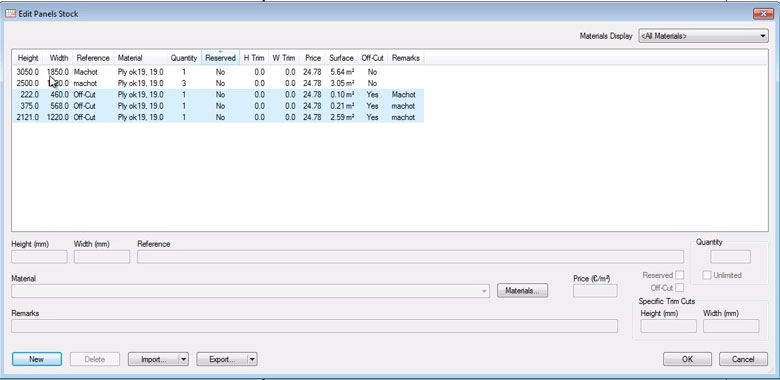Click the Specific Trim Cuts Height field
The width and height of the screenshot is (780, 380).
(669, 326)
